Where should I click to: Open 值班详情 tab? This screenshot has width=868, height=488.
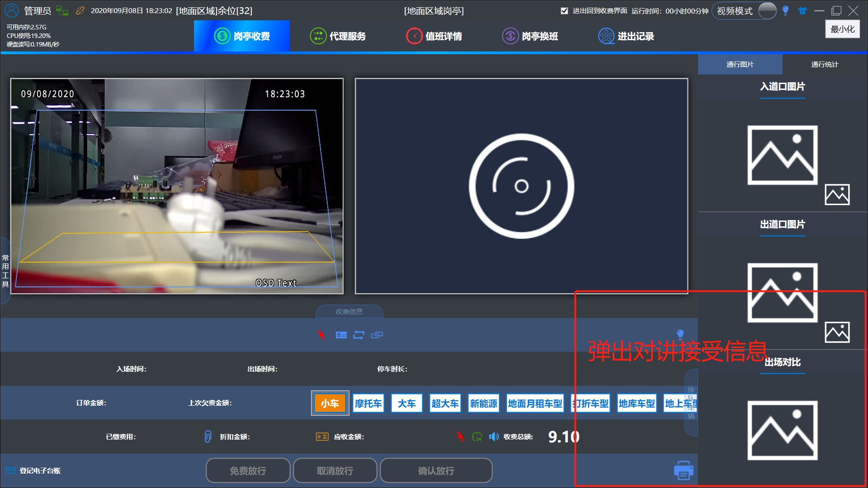(x=434, y=36)
